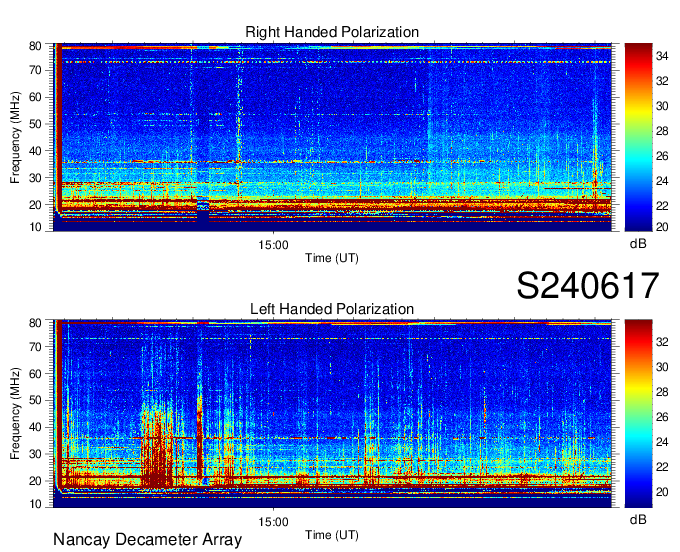680x552 pixels.
Task: Click the 20 label on the bottom colorbar
Action: pyautogui.click(x=662, y=492)
